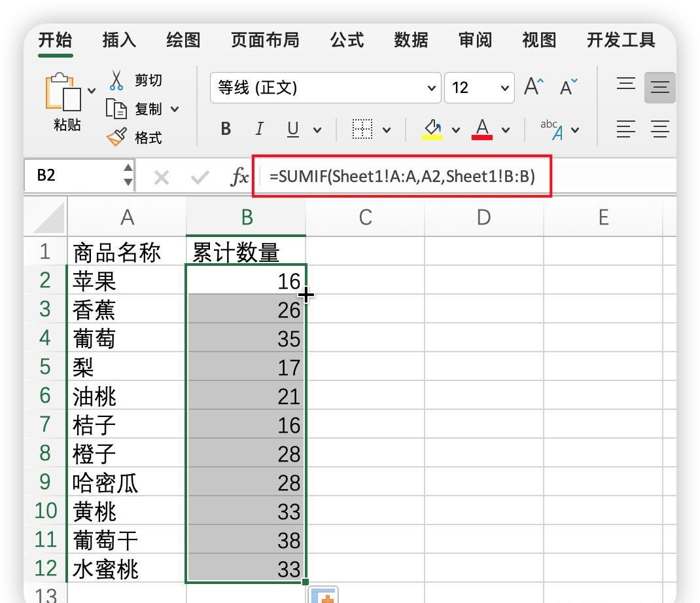Click into the SUMIF formula bar
This screenshot has height=603, width=700.
[x=402, y=176]
